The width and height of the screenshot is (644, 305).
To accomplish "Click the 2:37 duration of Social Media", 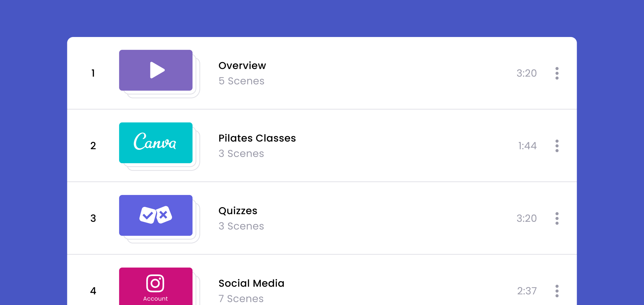I will tap(527, 291).
